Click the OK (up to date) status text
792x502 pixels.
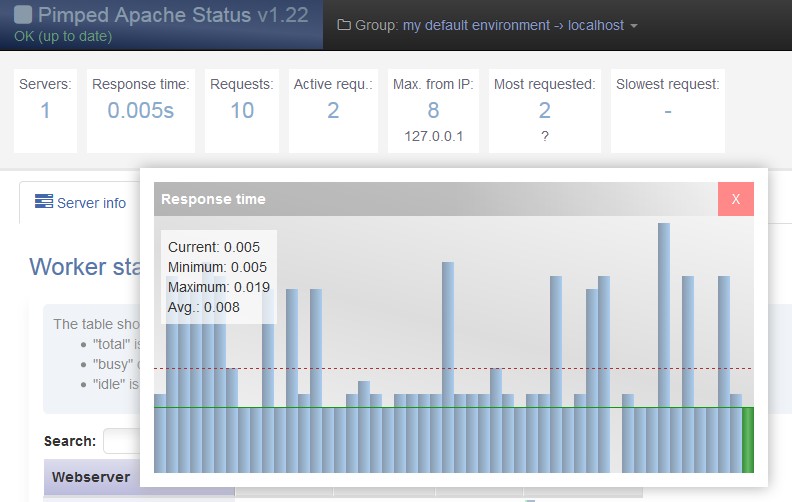[x=63, y=36]
